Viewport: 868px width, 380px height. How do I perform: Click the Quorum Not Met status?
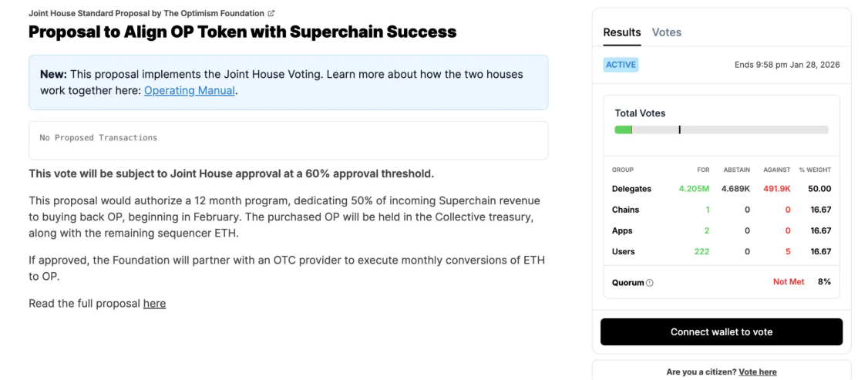(788, 282)
